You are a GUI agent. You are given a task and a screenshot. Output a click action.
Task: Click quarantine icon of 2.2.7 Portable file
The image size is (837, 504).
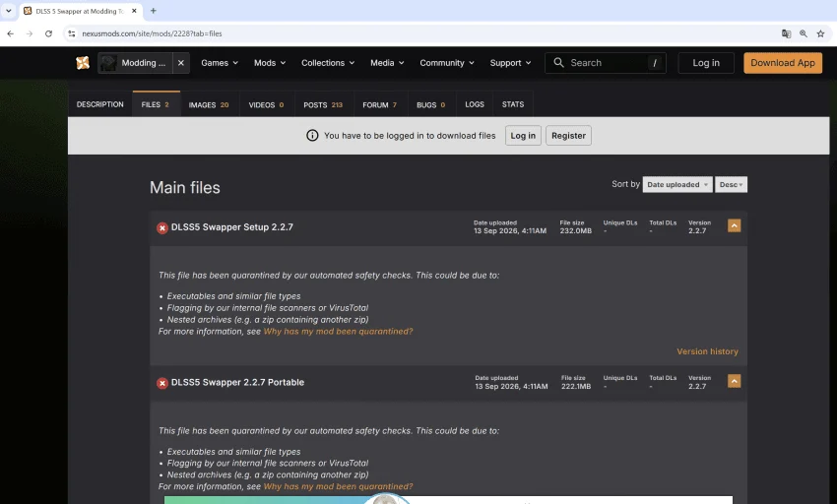162,383
